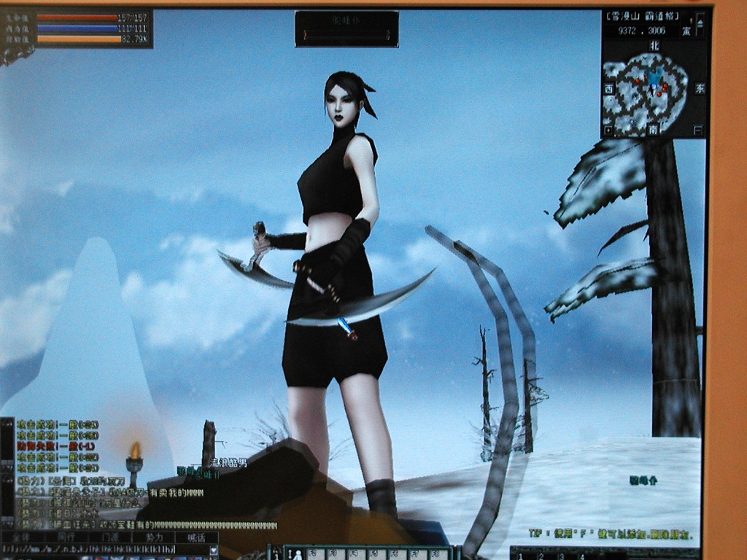Screen dimensions: 747x560
Task: Click the West (西) compass marker on minimap
Action: pyautogui.click(x=609, y=88)
